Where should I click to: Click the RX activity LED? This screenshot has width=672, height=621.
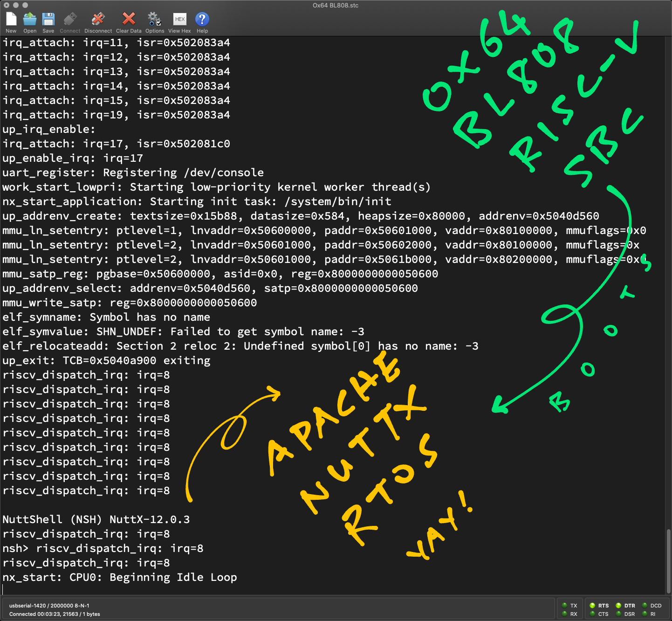564,614
